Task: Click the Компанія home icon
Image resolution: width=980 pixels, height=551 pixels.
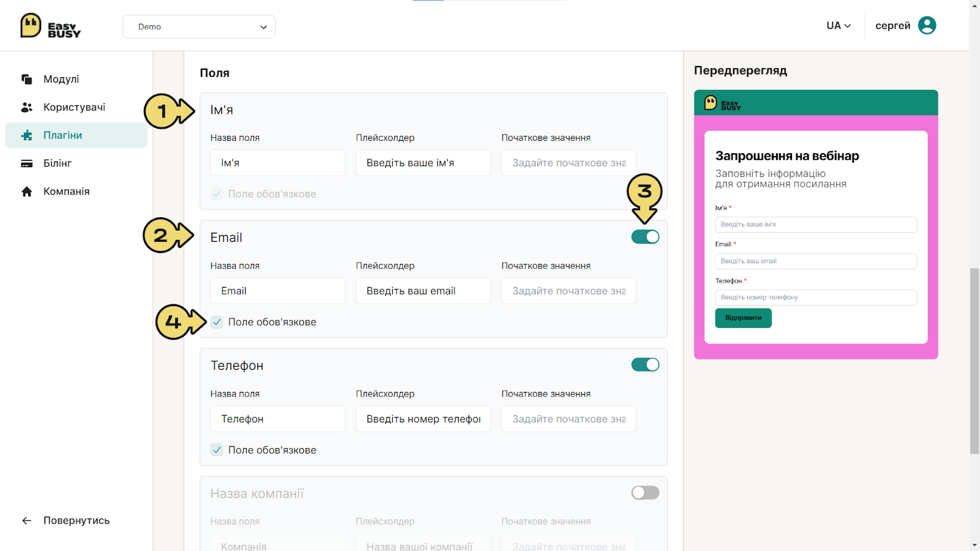Action: pyautogui.click(x=27, y=192)
